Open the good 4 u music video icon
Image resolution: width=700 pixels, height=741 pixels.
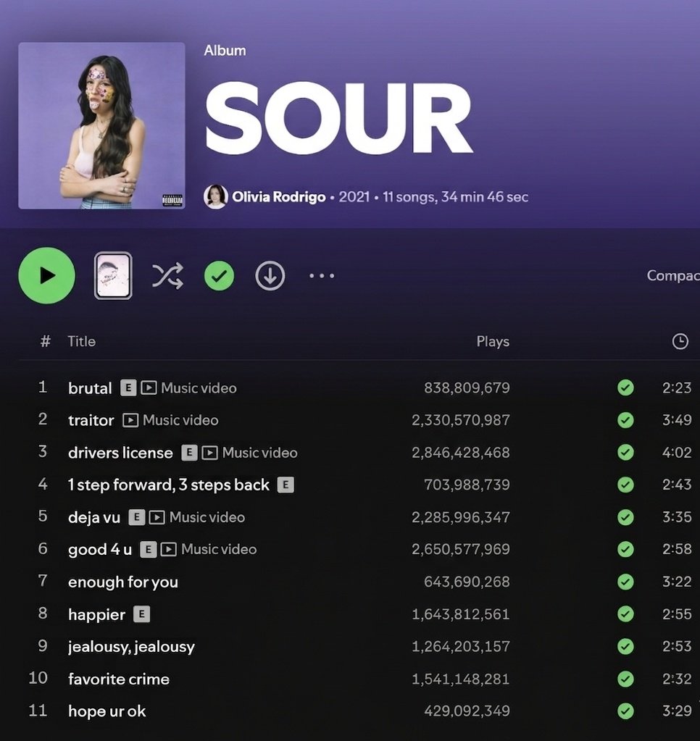click(169, 549)
